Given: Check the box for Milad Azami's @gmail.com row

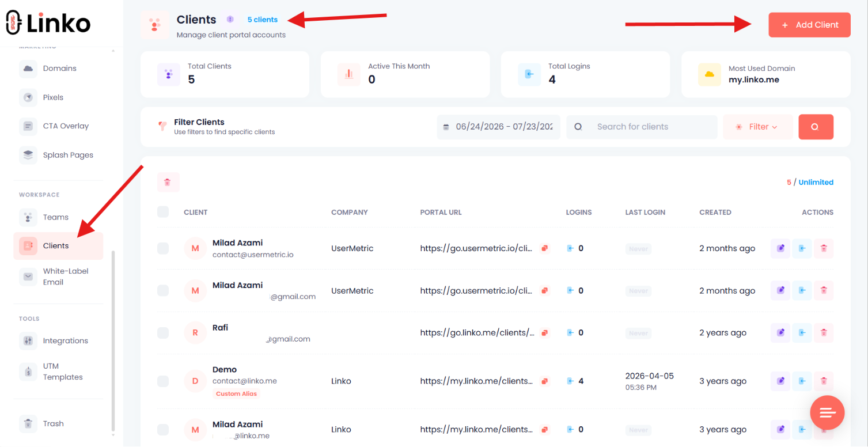Looking at the screenshot, I should click(163, 290).
